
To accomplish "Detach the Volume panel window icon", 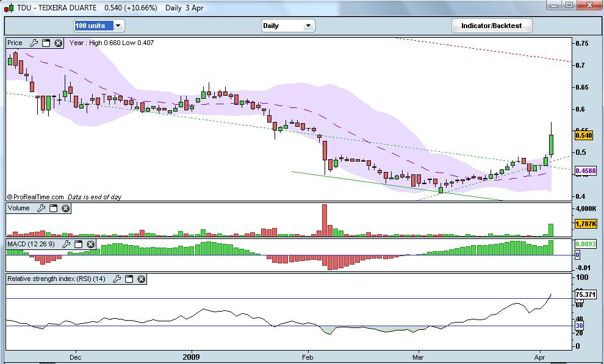I will 54,208.
